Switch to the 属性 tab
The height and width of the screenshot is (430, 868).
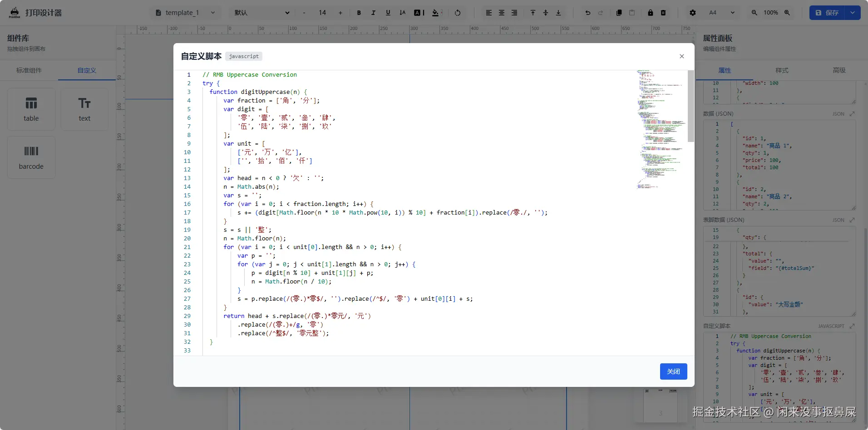tap(725, 70)
